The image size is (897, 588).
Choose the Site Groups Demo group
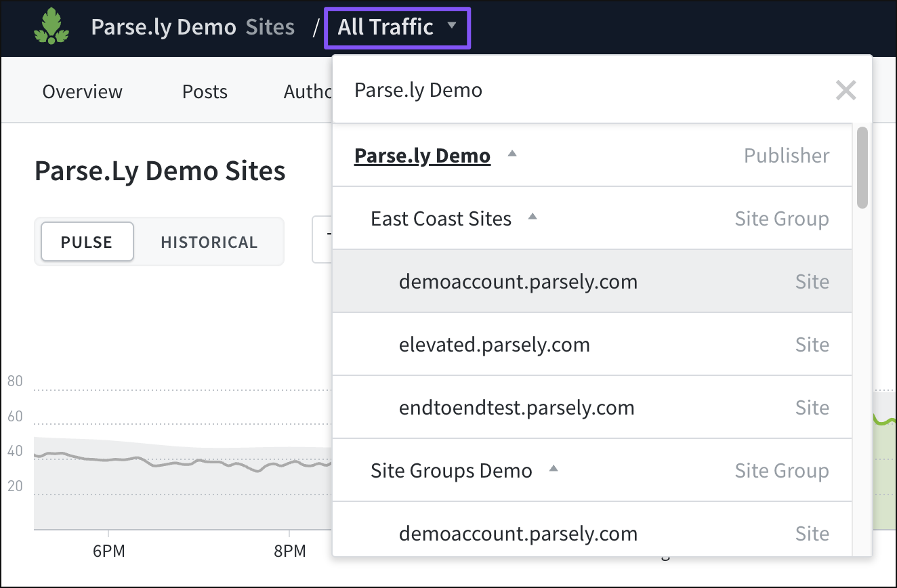tap(451, 470)
